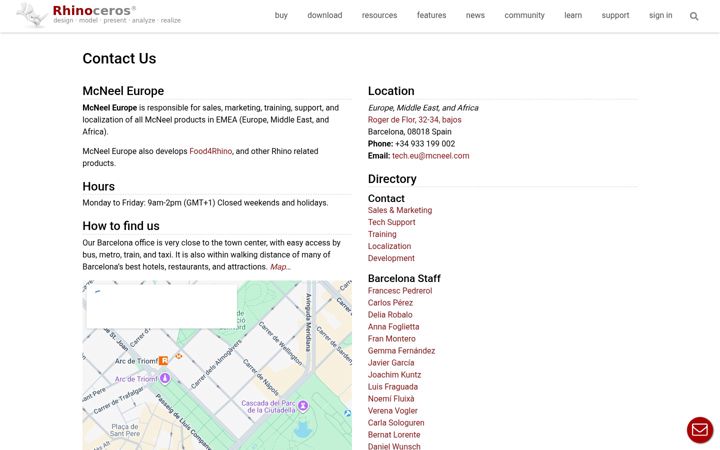Email tech.eu@mcneel.com
The width and height of the screenshot is (720, 450).
tap(430, 156)
